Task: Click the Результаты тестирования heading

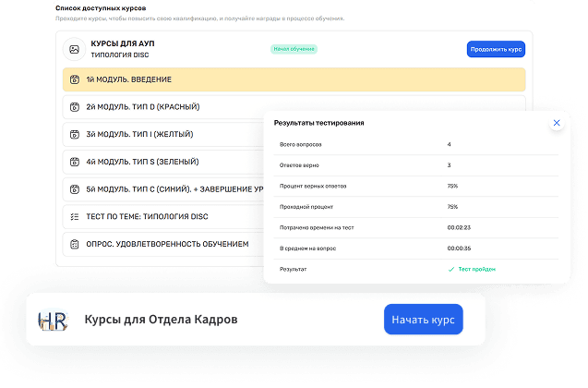Action: pyautogui.click(x=318, y=123)
